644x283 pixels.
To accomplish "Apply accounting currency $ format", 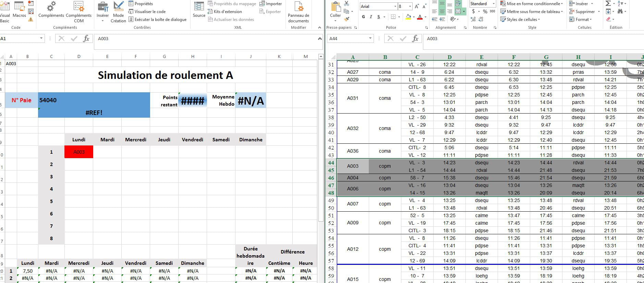I will coord(473,11).
